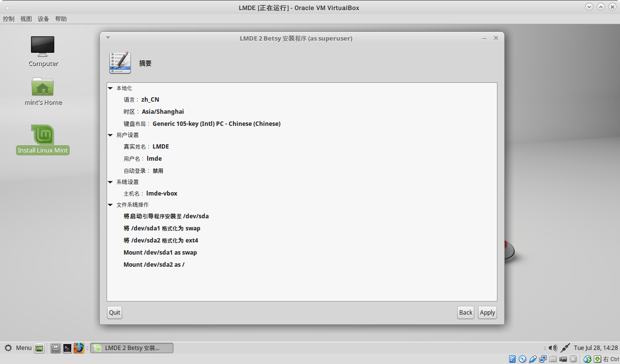Image resolution: width=620 pixels, height=364 pixels.
Task: Select the Mount /dev/sda2 as / row
Action: pyautogui.click(x=302, y=265)
